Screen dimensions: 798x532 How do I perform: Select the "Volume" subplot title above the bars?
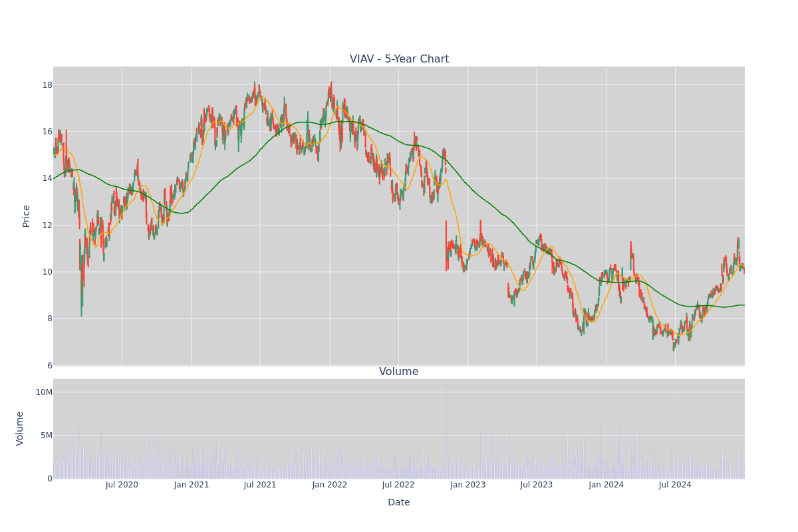coord(399,372)
